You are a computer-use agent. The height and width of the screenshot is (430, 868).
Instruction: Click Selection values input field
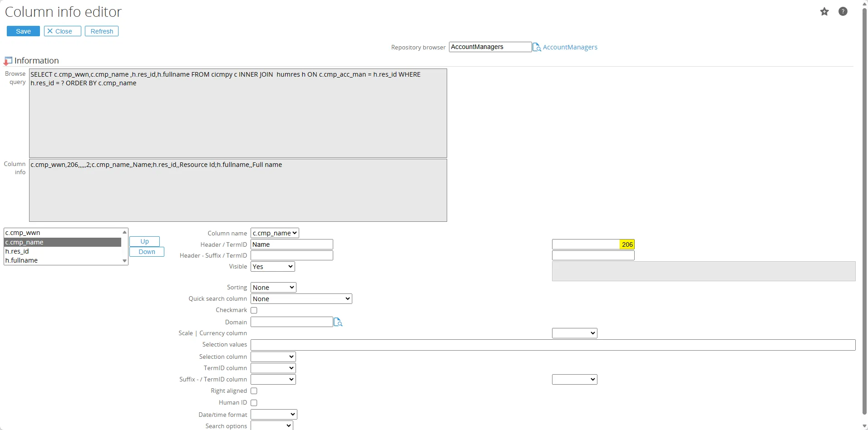pyautogui.click(x=553, y=345)
